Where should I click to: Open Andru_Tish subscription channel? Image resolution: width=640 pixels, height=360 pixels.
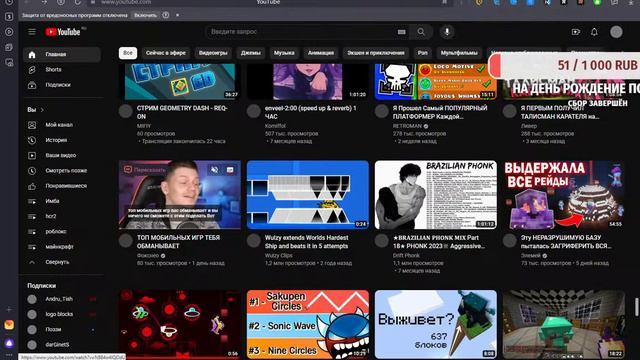coord(62,299)
